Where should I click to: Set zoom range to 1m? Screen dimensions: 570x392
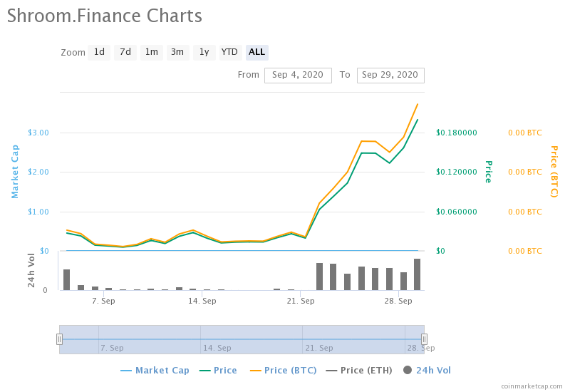(152, 52)
